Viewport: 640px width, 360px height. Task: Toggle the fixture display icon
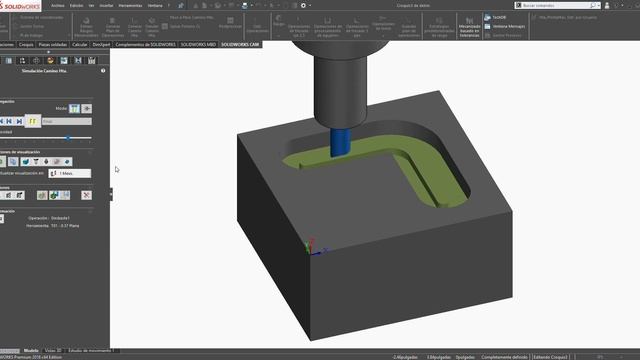click(x=57, y=162)
